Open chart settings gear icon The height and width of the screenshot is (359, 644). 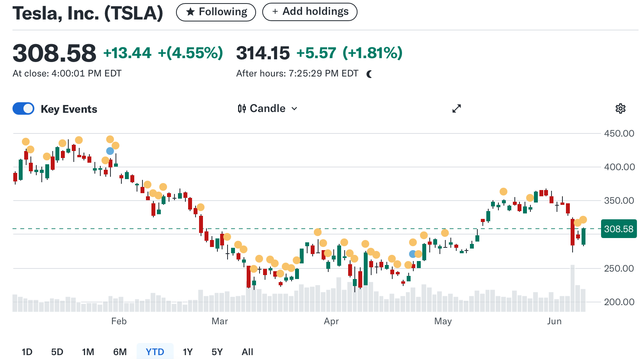(x=621, y=108)
